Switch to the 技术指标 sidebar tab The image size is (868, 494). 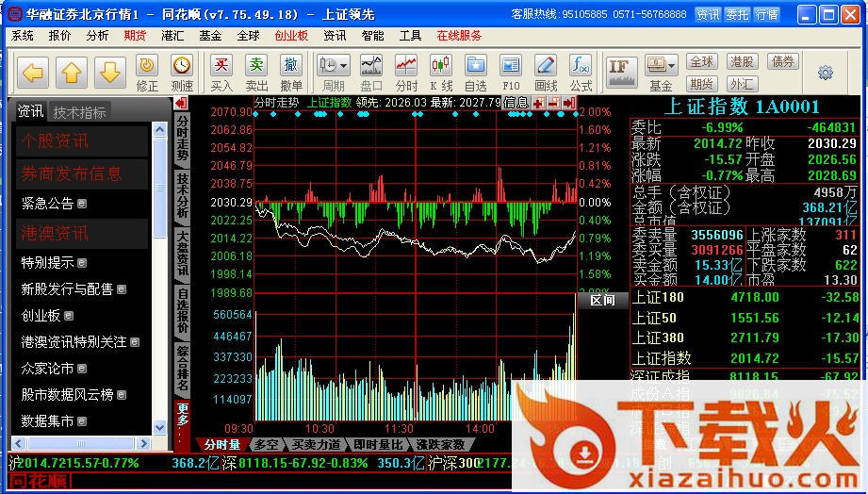[79, 112]
